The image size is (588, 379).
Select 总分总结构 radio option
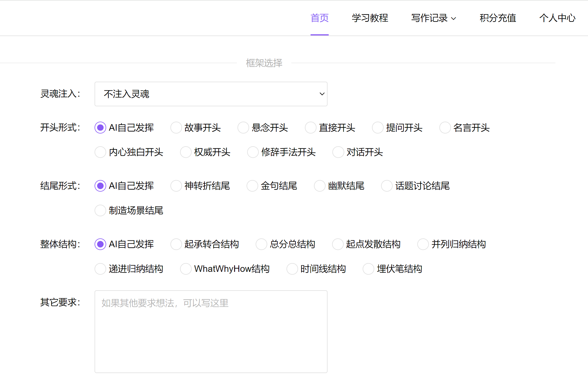pos(261,244)
